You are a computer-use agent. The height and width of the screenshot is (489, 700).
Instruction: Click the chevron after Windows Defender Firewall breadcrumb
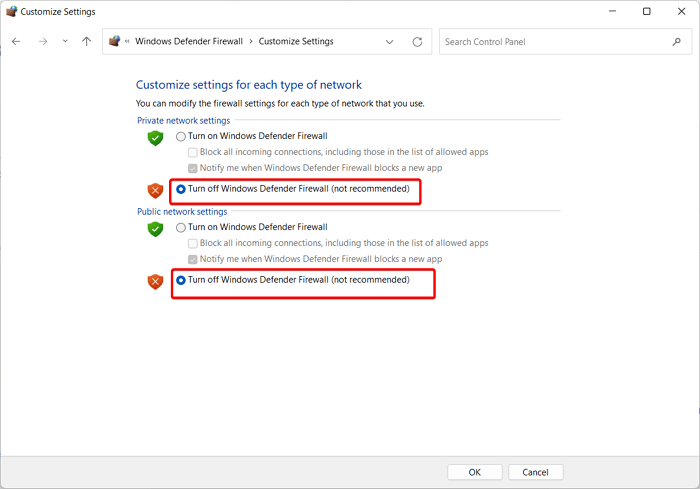coord(251,42)
